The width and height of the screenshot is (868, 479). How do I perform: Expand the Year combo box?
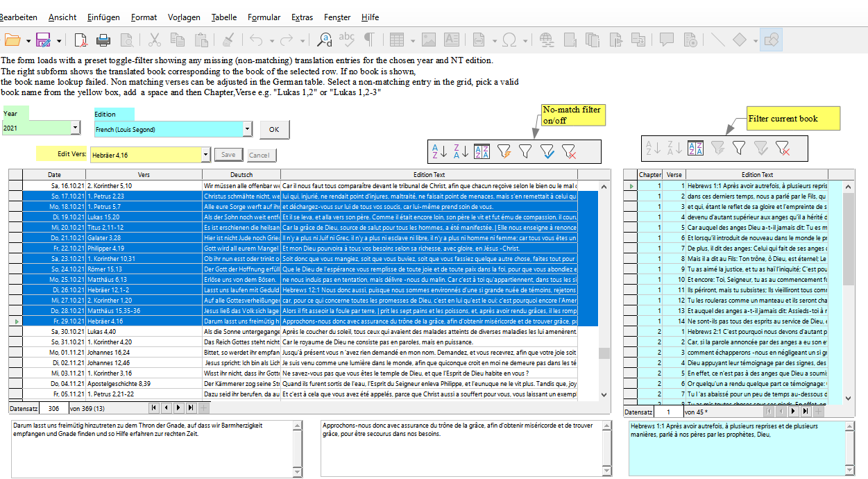[76, 128]
